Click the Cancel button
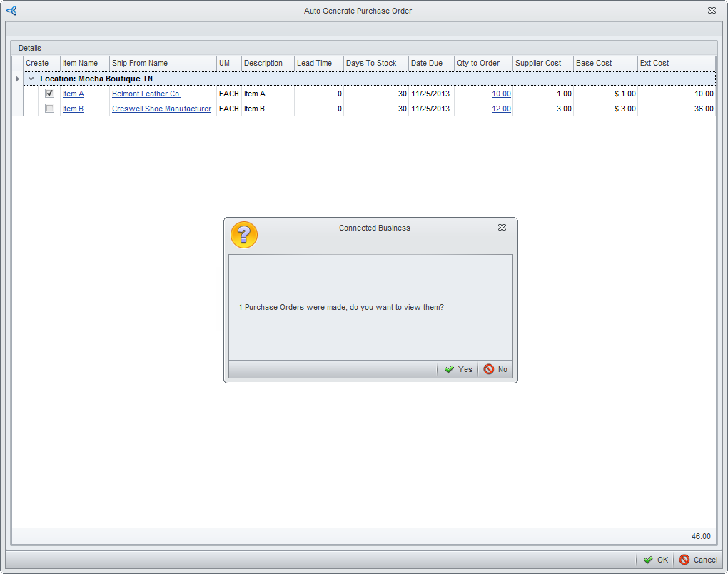Viewport: 728px width, 574px height. 698,560
